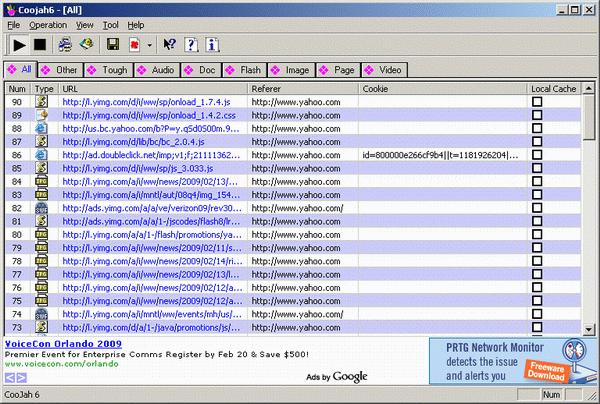Switch to the Doc tab
Screen dimensions: 600x404
[201, 70]
